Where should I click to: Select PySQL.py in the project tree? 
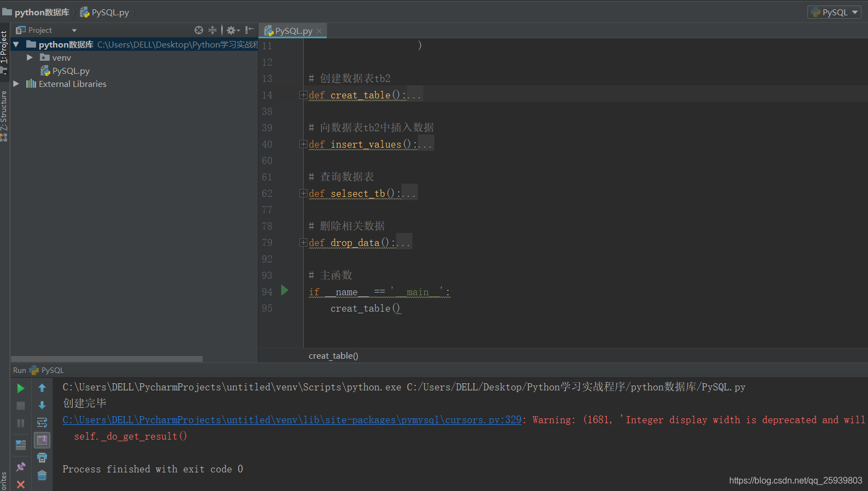coord(71,71)
